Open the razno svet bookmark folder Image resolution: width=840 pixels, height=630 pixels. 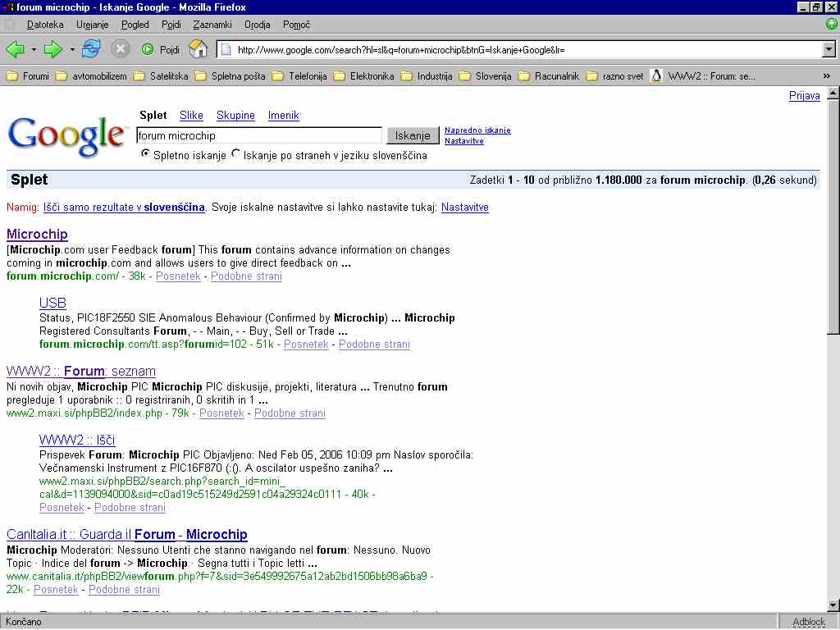pos(614,76)
